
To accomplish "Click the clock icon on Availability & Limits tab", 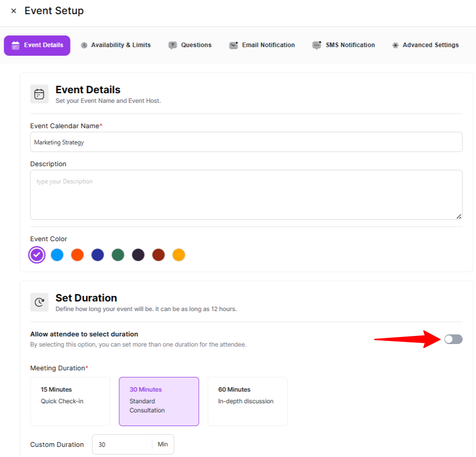I will coord(84,45).
